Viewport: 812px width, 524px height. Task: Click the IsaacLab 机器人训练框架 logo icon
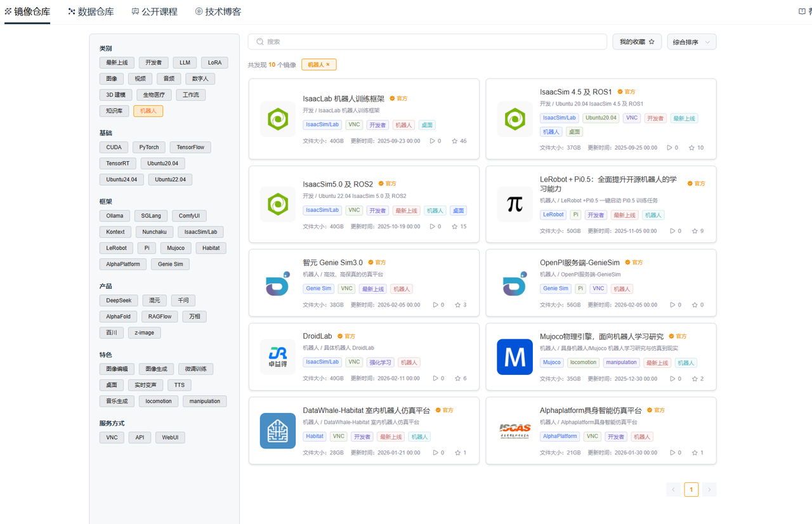click(278, 119)
